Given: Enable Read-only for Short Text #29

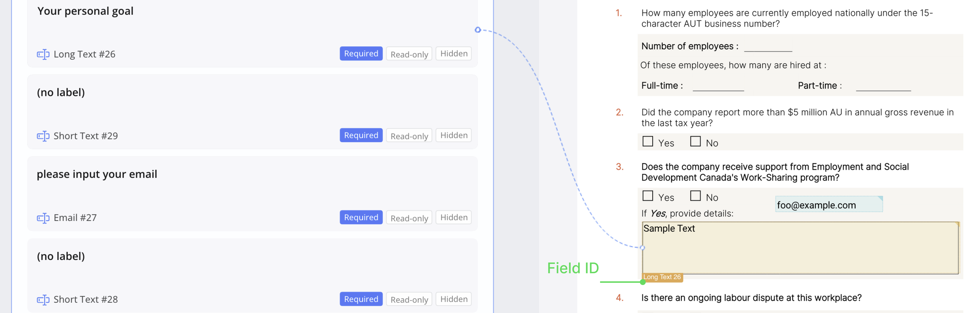Looking at the screenshot, I should (409, 136).
